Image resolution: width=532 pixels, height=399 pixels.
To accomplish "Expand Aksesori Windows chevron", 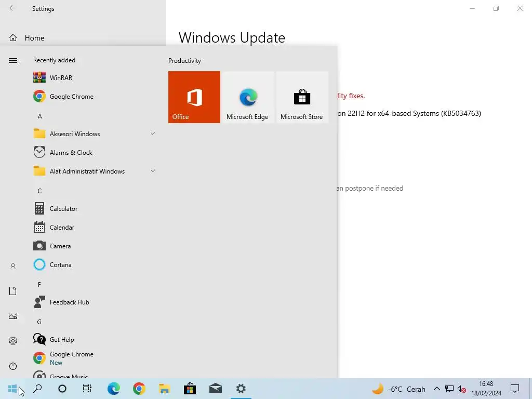I will pyautogui.click(x=153, y=134).
